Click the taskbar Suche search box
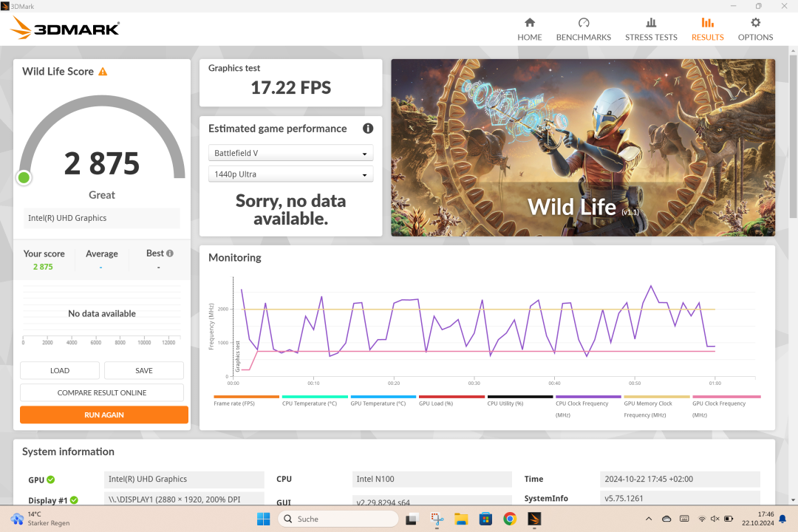The width and height of the screenshot is (798, 532). 338,519
